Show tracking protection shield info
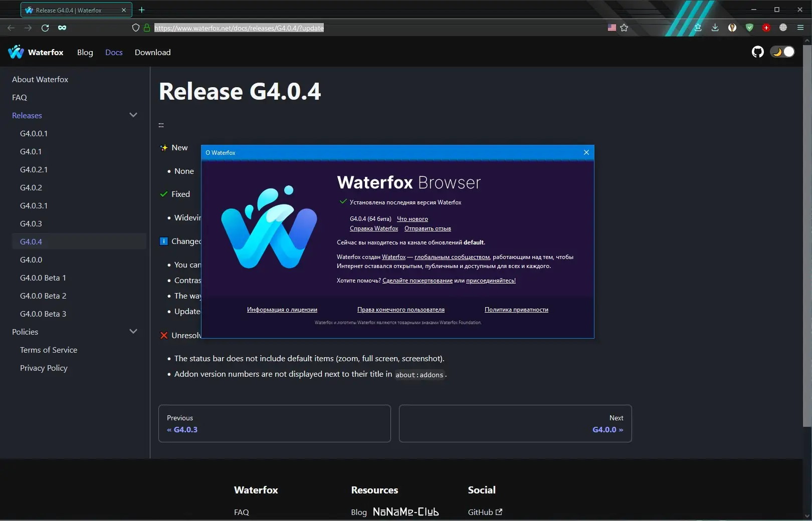Screen dimensions: 812x521 [x=135, y=28]
